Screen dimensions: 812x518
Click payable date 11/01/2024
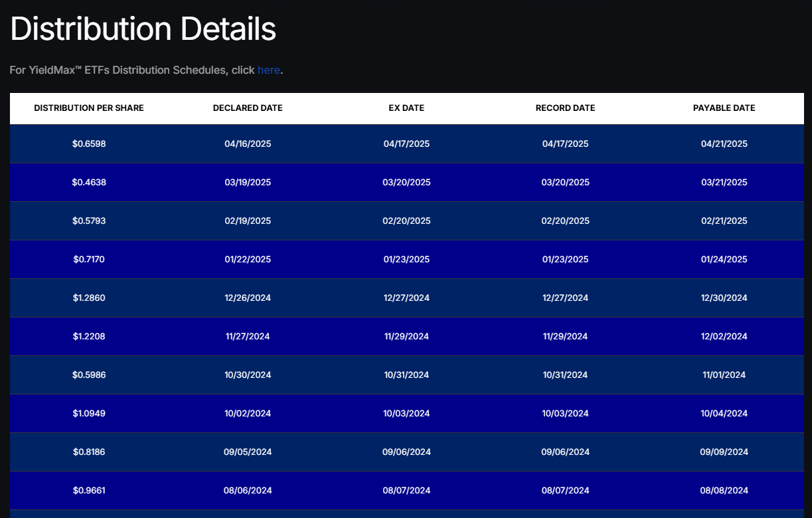[x=724, y=375]
